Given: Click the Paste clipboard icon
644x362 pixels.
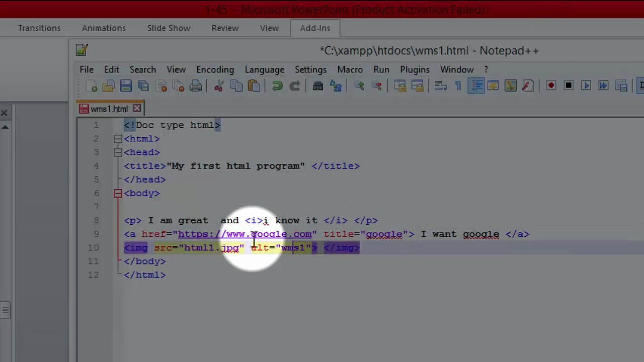Looking at the screenshot, I should click(254, 86).
